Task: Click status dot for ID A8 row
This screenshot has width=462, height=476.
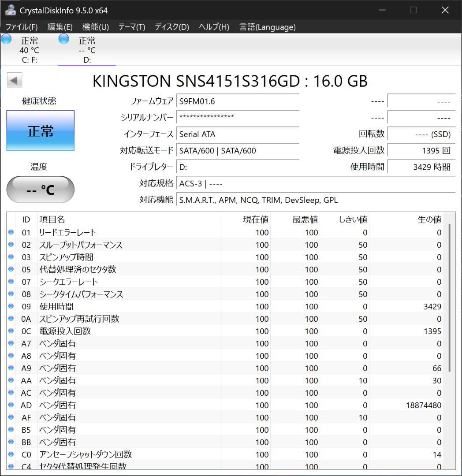Action: pos(11,356)
